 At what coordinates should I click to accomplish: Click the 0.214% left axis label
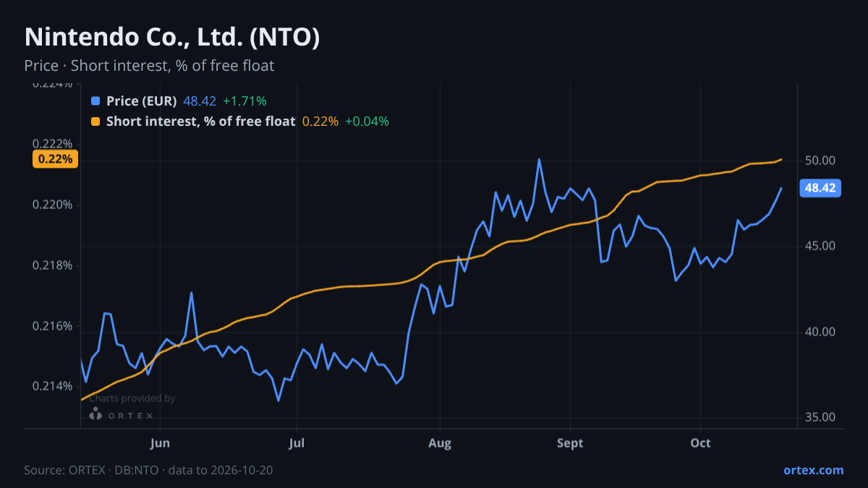(x=52, y=386)
